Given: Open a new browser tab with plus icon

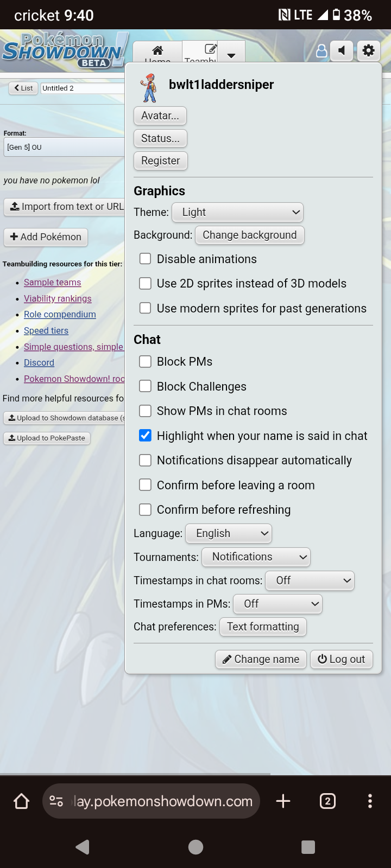Looking at the screenshot, I should point(283,801).
